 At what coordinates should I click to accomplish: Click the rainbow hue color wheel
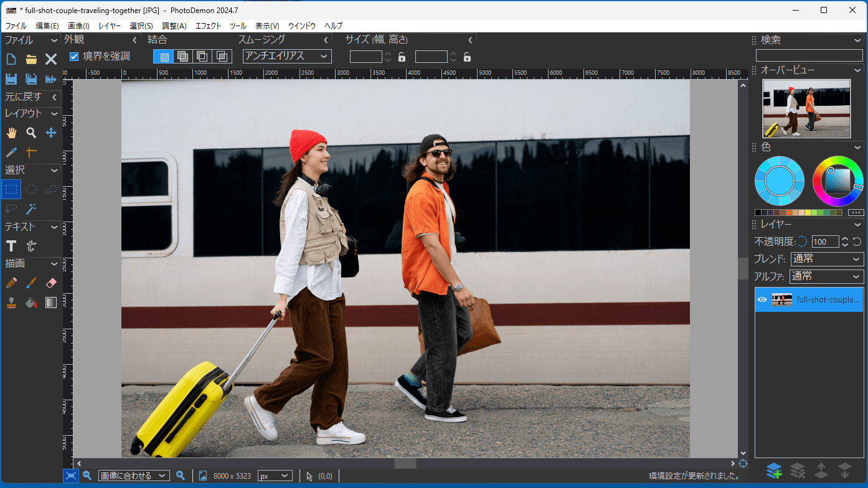(837, 181)
